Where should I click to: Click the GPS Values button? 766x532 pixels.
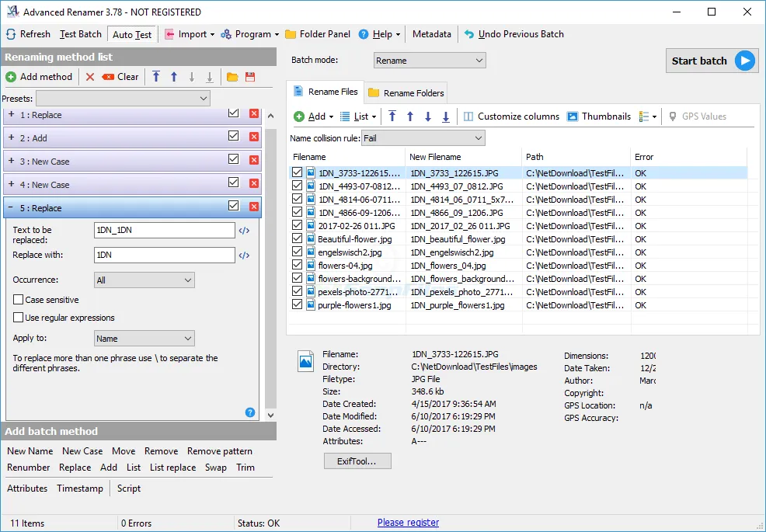pyautogui.click(x=697, y=116)
